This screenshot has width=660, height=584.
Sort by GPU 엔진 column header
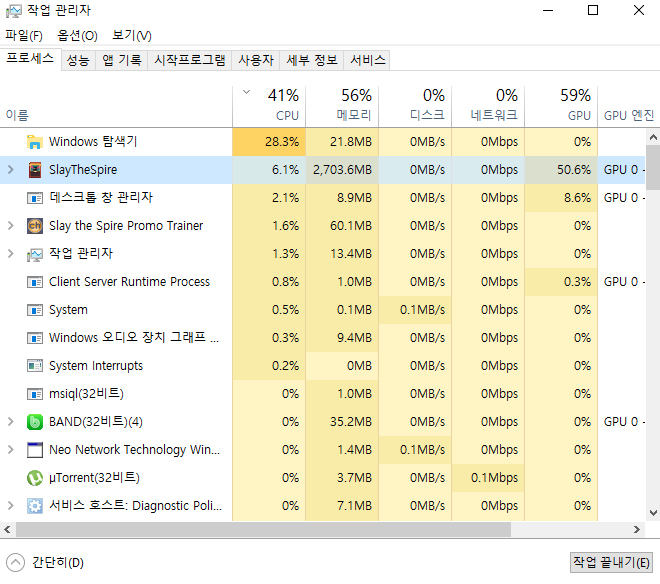[629, 106]
